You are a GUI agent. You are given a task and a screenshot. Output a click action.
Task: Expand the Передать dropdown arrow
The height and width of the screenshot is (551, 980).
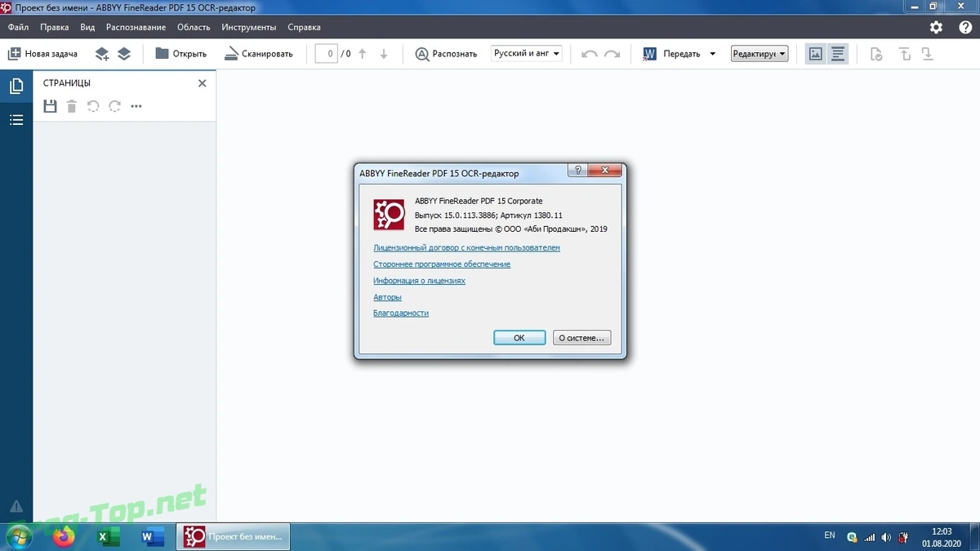click(712, 54)
